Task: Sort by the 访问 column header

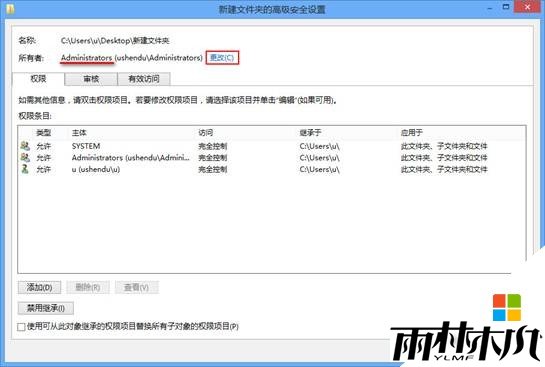Action: (206, 132)
